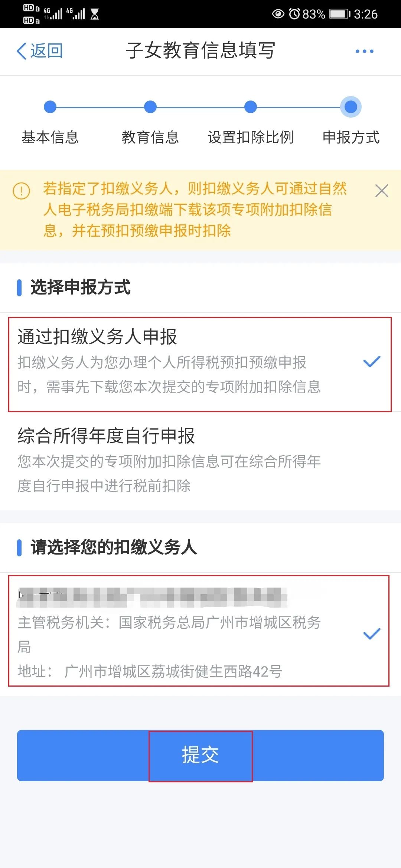Click checkmark beside 通过扣缴义务人申报
Viewport: 401px width, 868px height.
pyautogui.click(x=372, y=362)
